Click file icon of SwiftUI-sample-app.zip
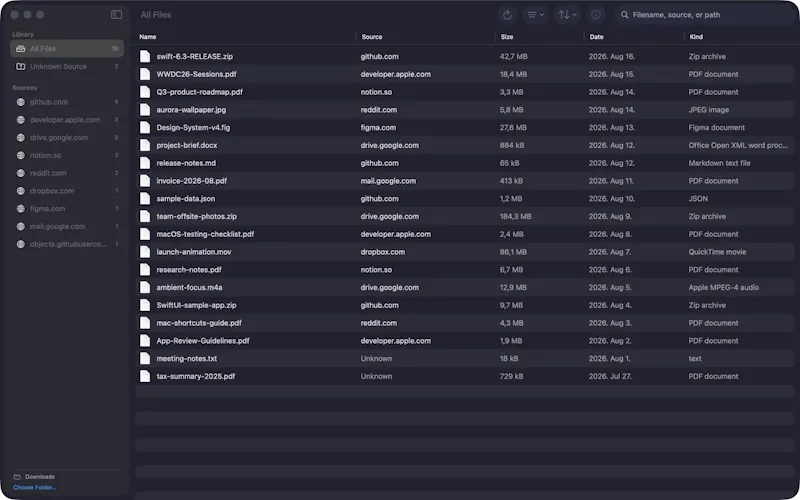This screenshot has width=800, height=500. pos(145,305)
